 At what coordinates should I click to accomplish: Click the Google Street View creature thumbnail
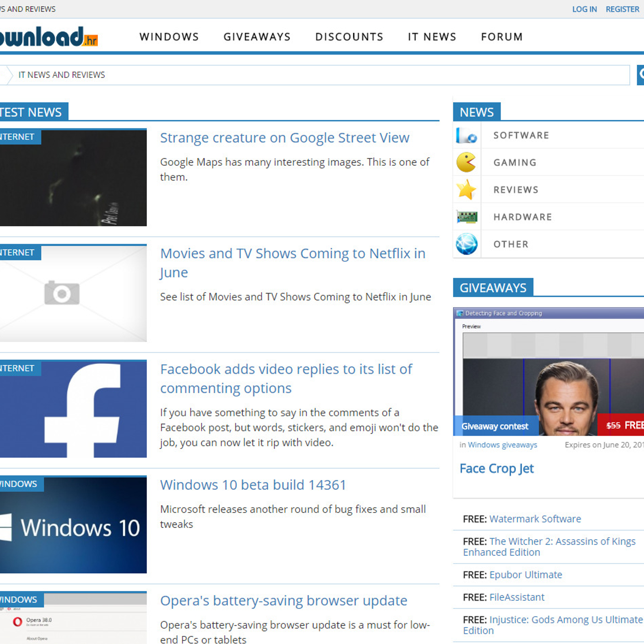pyautogui.click(x=73, y=178)
